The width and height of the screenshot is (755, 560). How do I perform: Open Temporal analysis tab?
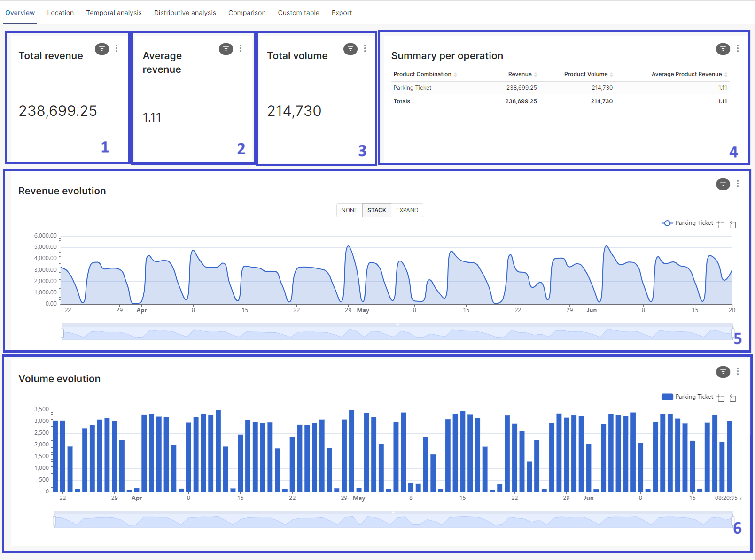[114, 13]
